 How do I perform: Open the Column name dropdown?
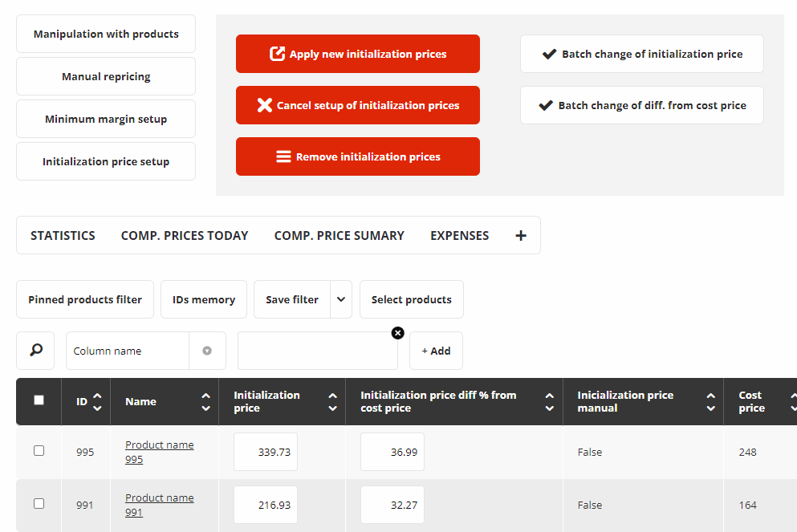coord(207,351)
